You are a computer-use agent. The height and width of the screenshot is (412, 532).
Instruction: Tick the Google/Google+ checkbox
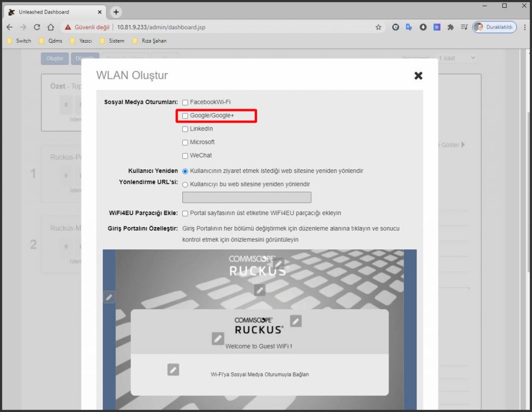(185, 116)
